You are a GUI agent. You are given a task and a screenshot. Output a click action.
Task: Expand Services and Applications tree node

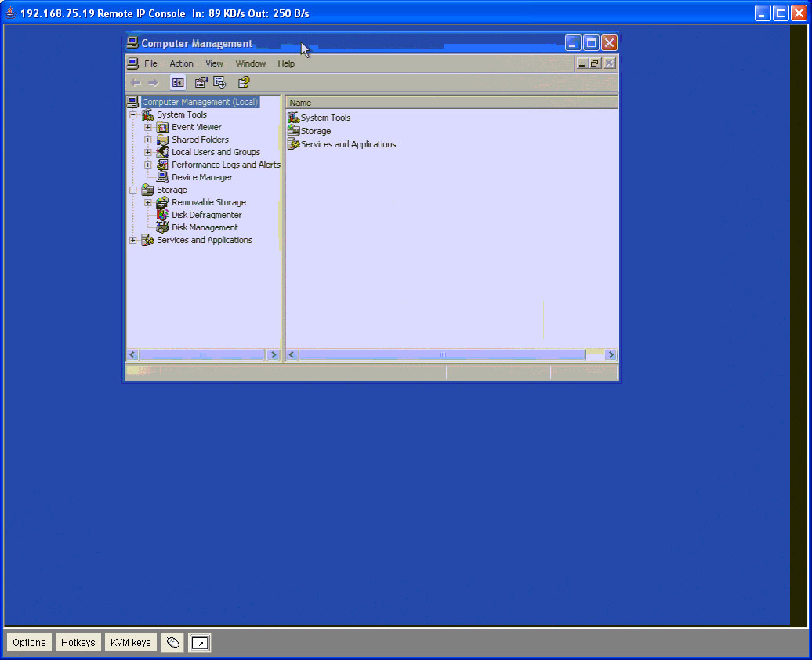point(133,241)
